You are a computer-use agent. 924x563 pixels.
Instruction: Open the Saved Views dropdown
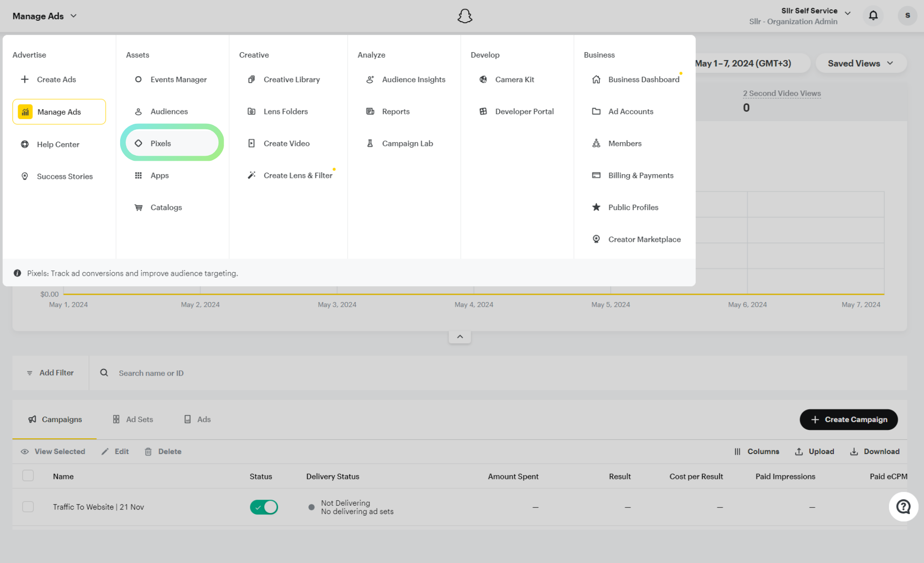pos(860,63)
